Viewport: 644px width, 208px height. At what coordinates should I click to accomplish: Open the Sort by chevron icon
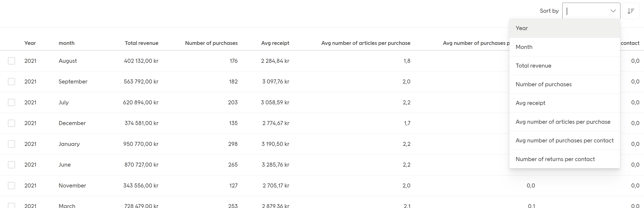click(613, 11)
